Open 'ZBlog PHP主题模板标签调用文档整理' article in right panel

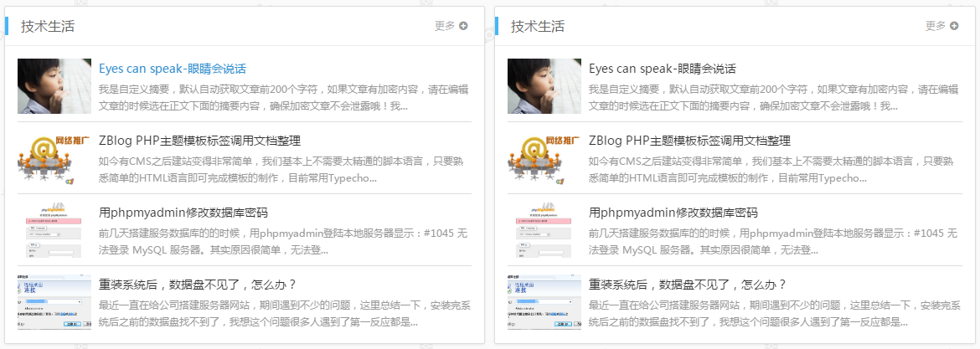point(689,141)
